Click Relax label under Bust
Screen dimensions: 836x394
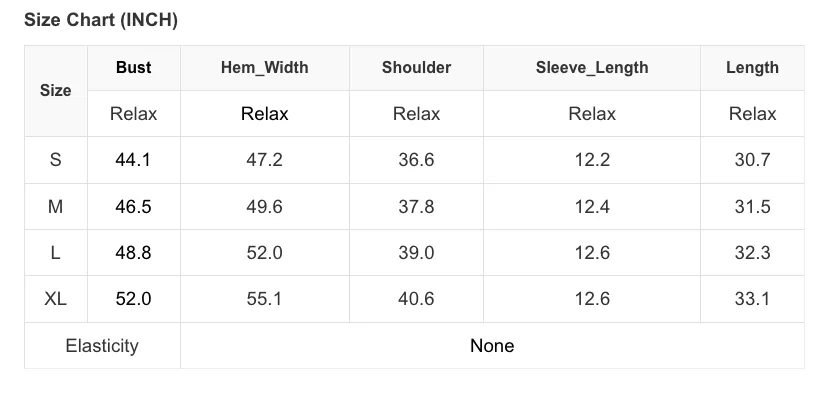134,114
